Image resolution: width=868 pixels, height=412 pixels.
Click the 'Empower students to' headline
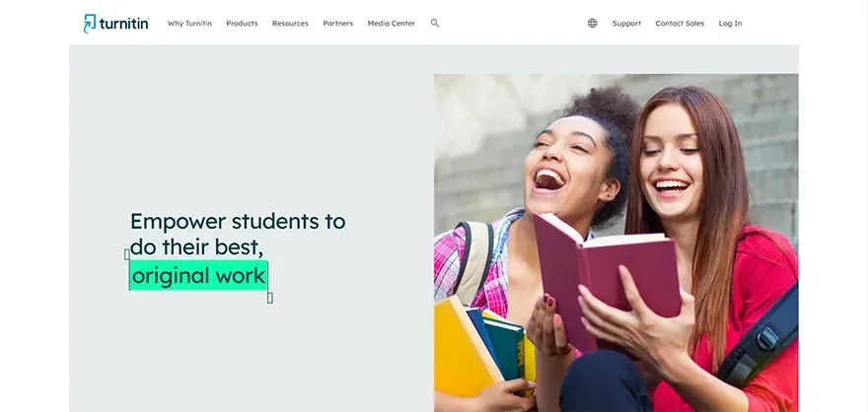tap(238, 221)
